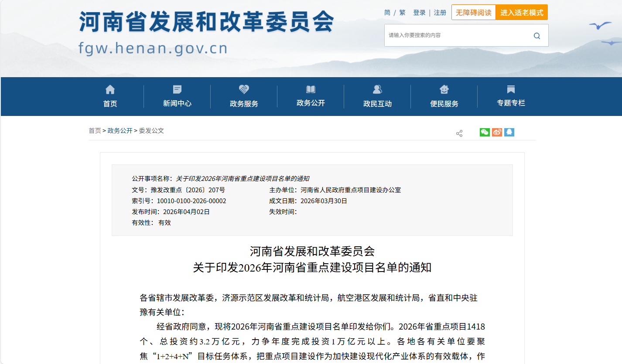Enable 无障碍阅读 accessibility mode
The height and width of the screenshot is (364, 622).
tap(473, 13)
